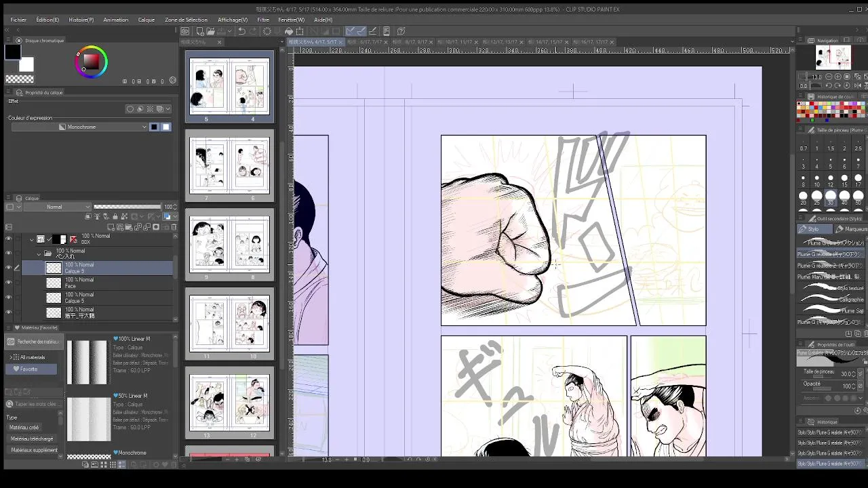Click the Clear (delete) icon in the command bar
The height and width of the screenshot is (488, 868).
pos(267,31)
